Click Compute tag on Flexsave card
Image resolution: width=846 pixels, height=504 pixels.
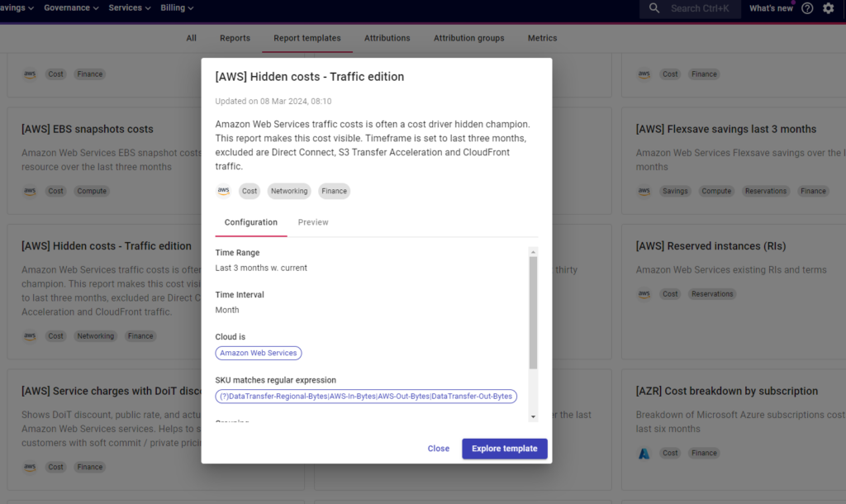point(716,191)
